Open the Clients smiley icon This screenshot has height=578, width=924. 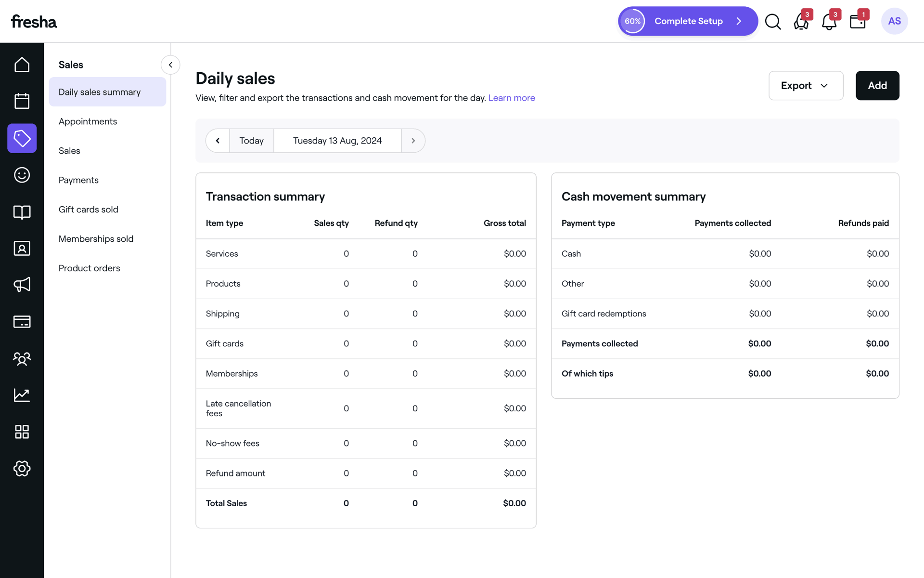(x=22, y=175)
